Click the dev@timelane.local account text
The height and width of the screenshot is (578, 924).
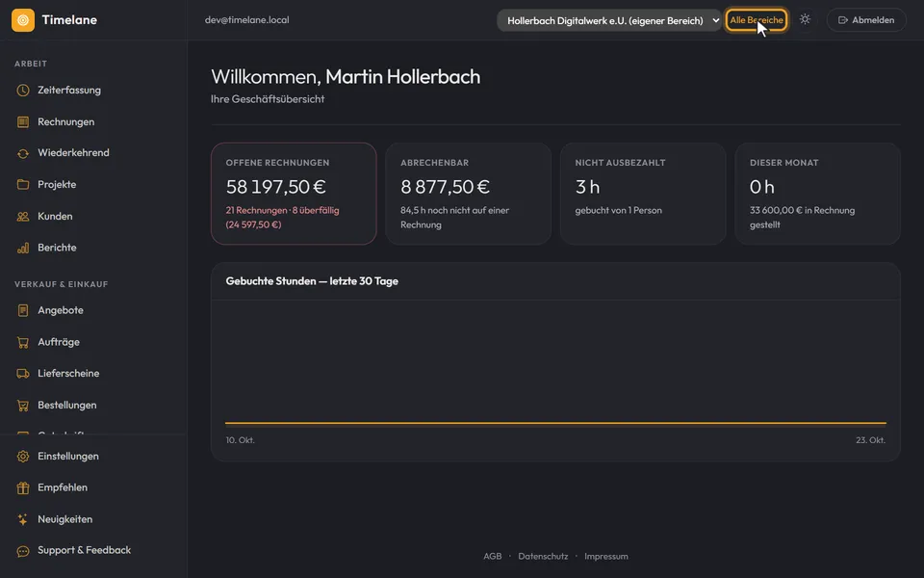click(247, 20)
